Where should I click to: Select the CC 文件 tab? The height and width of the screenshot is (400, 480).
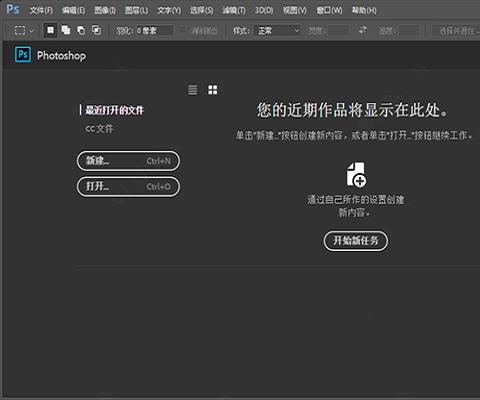coord(99,129)
